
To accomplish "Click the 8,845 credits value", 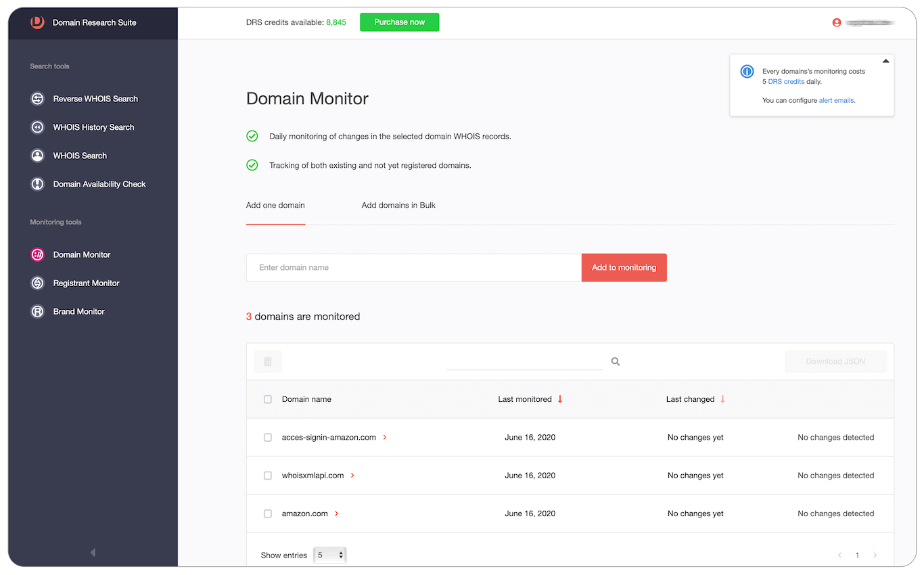I will tap(336, 22).
